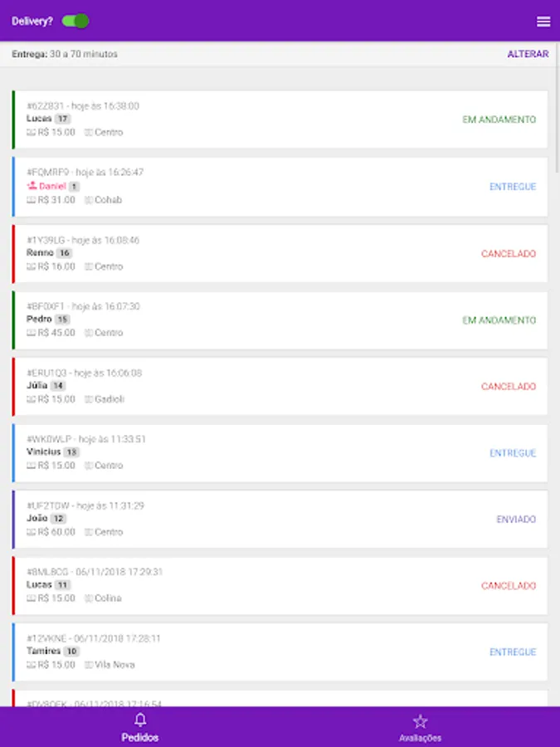Tap the star icon for Avaliações
The width and height of the screenshot is (560, 747).
click(x=420, y=721)
